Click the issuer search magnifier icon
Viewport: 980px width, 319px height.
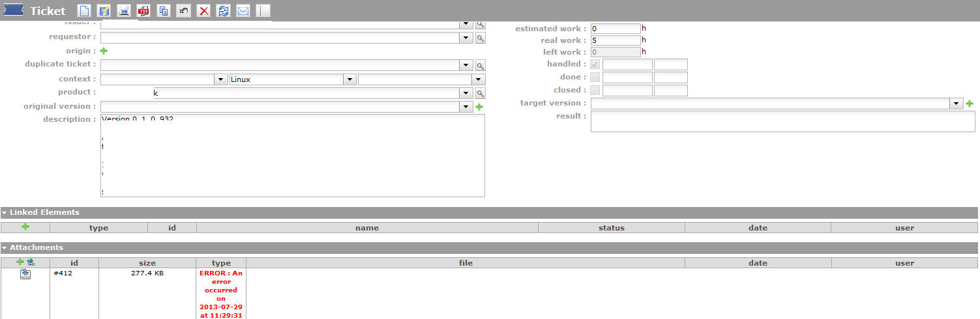pos(480,24)
